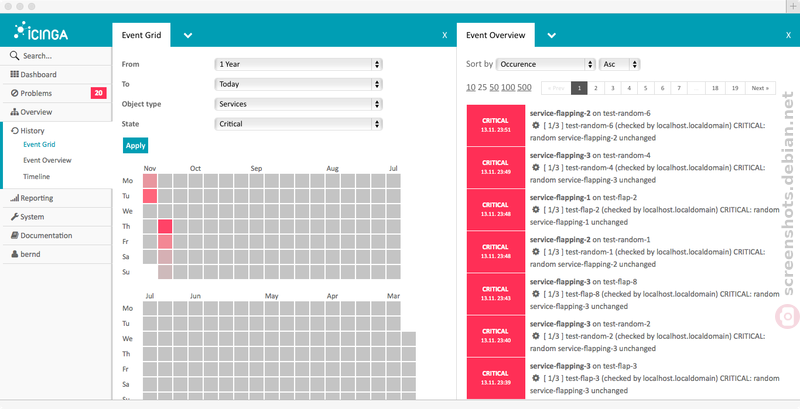Go to page 5
Image resolution: width=800 pixels, height=409 pixels.
[646, 88]
